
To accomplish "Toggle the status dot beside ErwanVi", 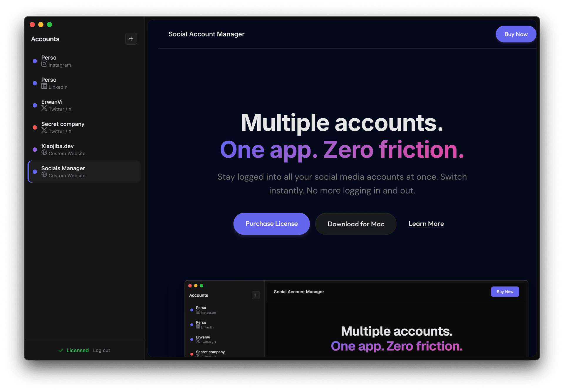I will click(35, 105).
